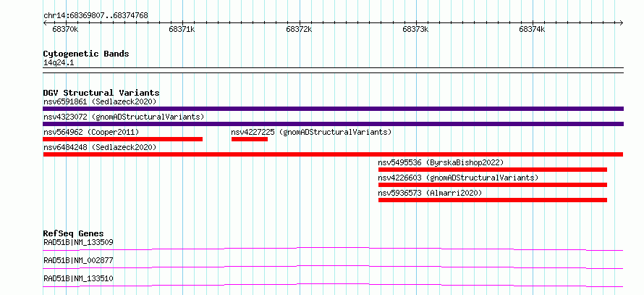Select the nsv6484248 full-width red bar

pos(333,154)
